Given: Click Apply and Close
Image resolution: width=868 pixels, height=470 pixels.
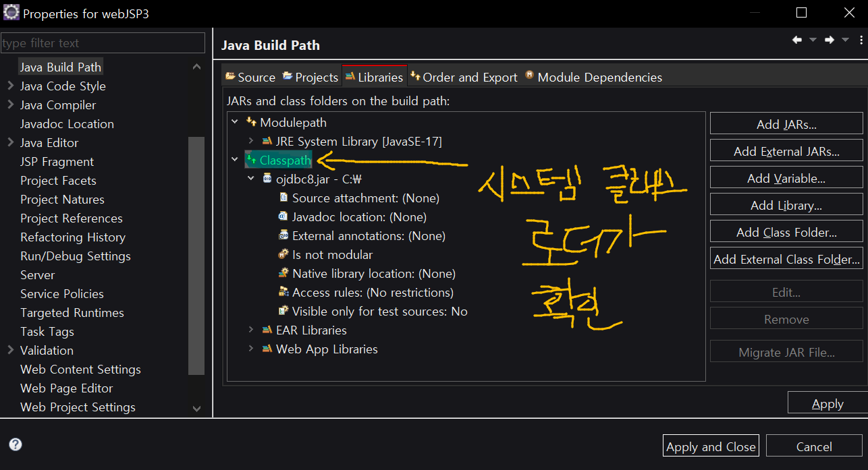Looking at the screenshot, I should 711,446.
